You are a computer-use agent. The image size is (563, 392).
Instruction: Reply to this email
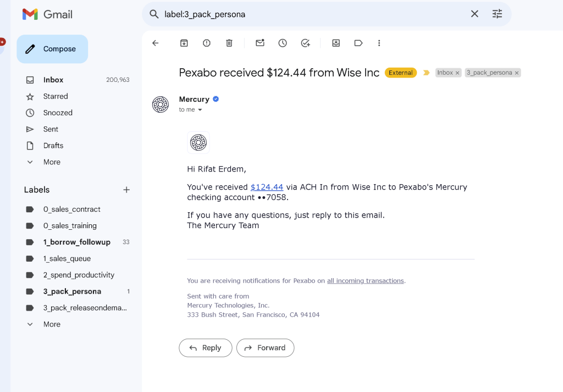click(x=206, y=348)
